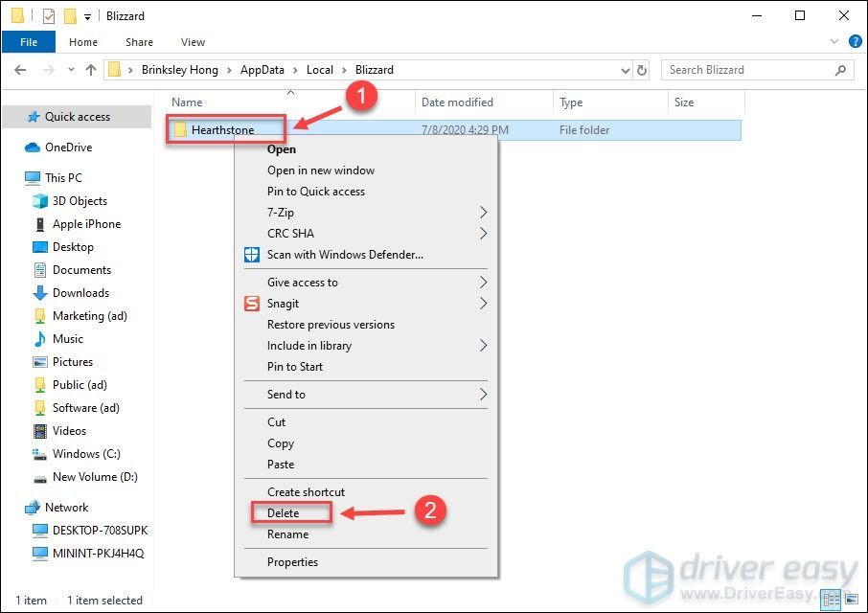
Task: Click the Blizzard breadcrumb segment
Action: coord(375,70)
